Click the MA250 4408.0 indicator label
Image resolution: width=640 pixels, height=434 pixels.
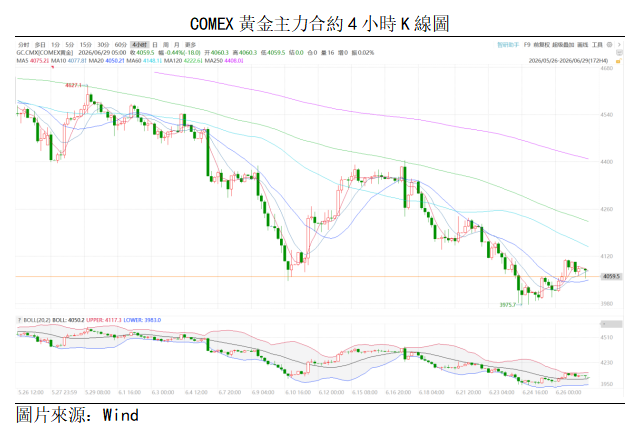pos(224,60)
